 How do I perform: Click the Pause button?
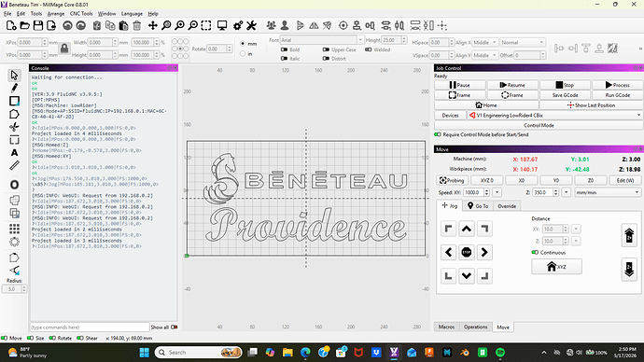(x=460, y=85)
